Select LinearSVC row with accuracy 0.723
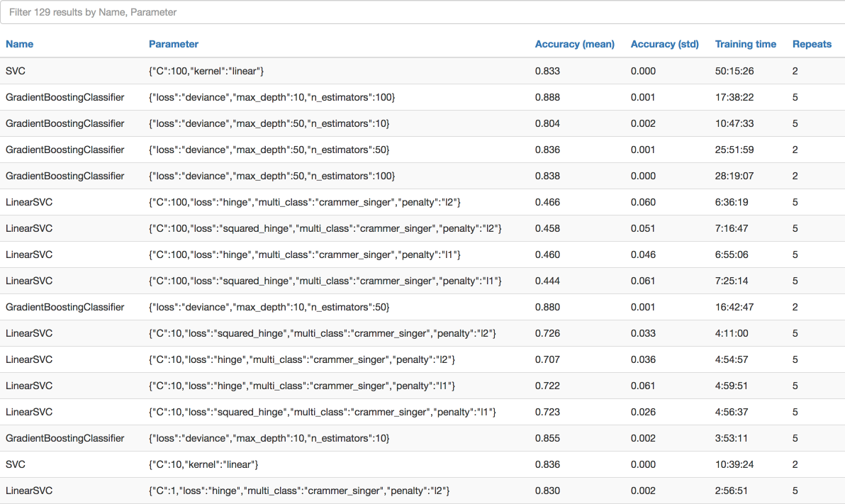This screenshot has width=845, height=504. [422, 412]
